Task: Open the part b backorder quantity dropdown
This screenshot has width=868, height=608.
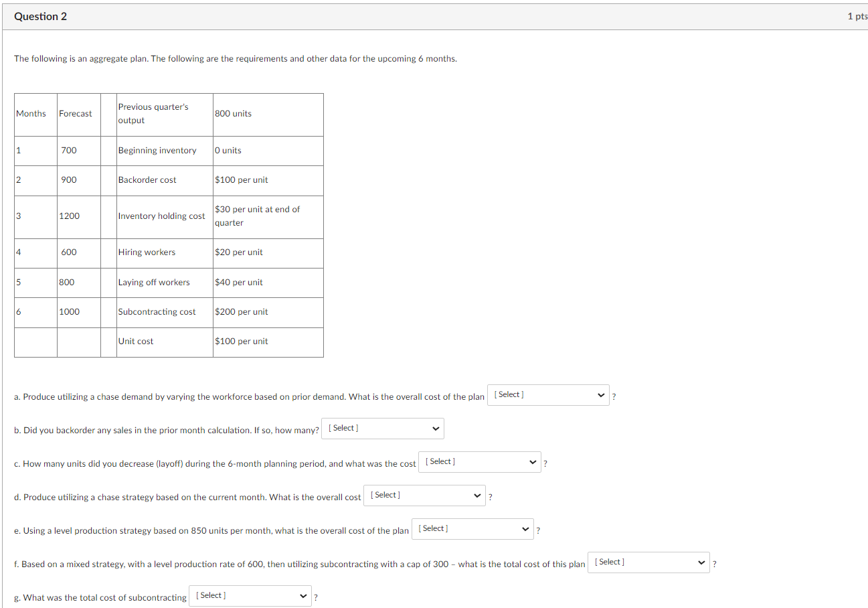Action: 382,428
